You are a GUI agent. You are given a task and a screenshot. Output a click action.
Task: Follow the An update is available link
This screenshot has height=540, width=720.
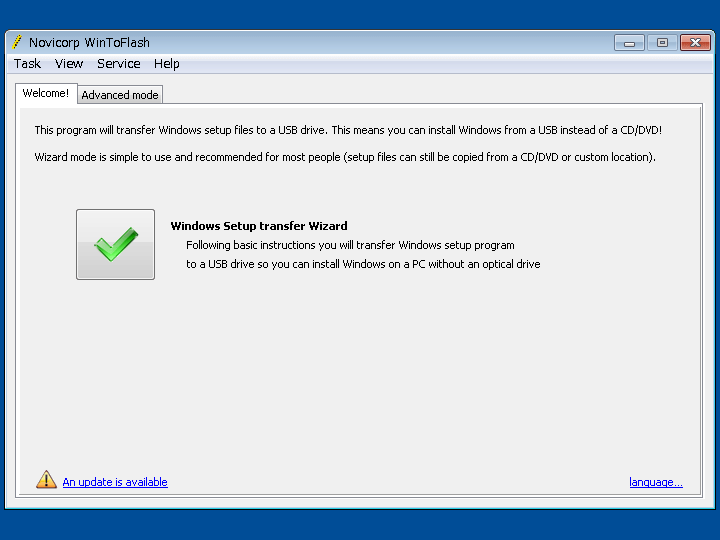click(x=115, y=482)
